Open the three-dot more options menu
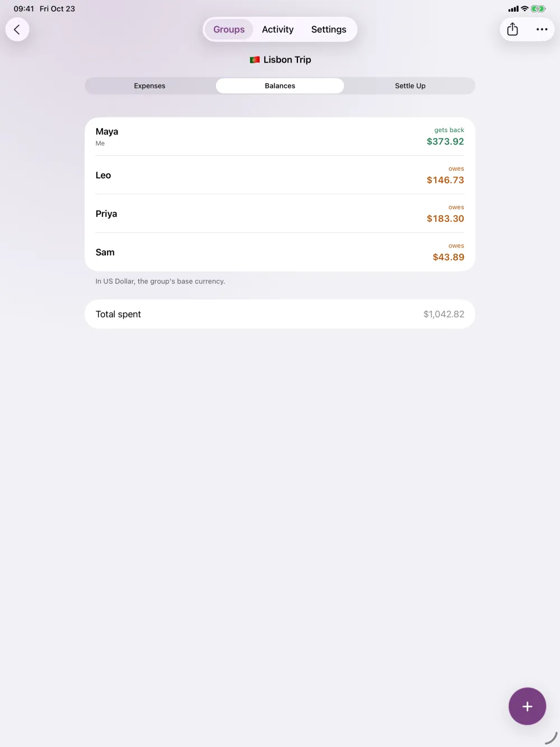Image resolution: width=560 pixels, height=747 pixels. click(x=542, y=30)
